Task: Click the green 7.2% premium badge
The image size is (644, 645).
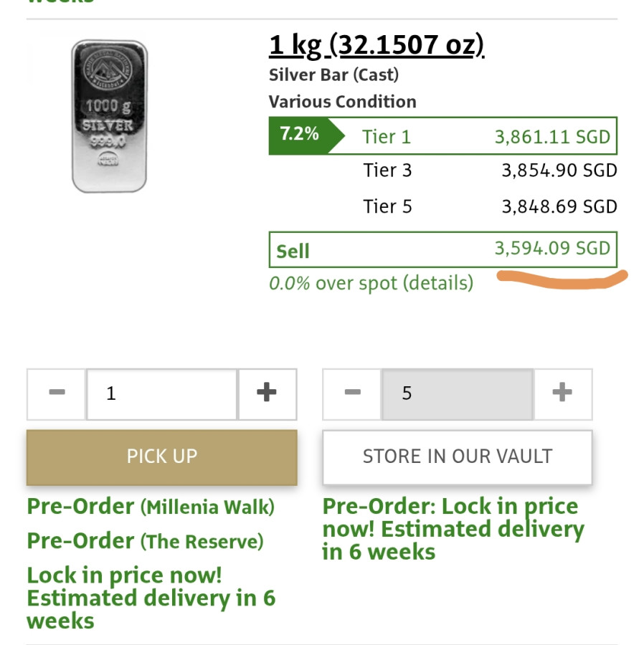Action: coord(300,135)
